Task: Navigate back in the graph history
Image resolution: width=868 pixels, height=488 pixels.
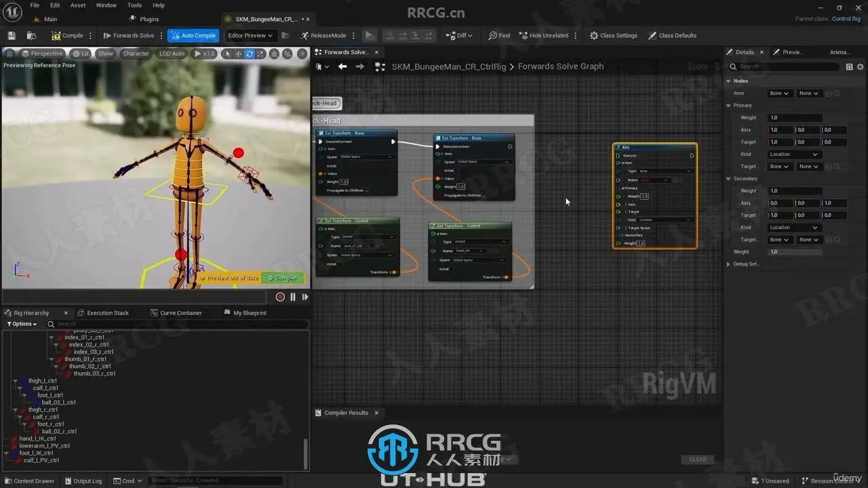Action: [342, 66]
